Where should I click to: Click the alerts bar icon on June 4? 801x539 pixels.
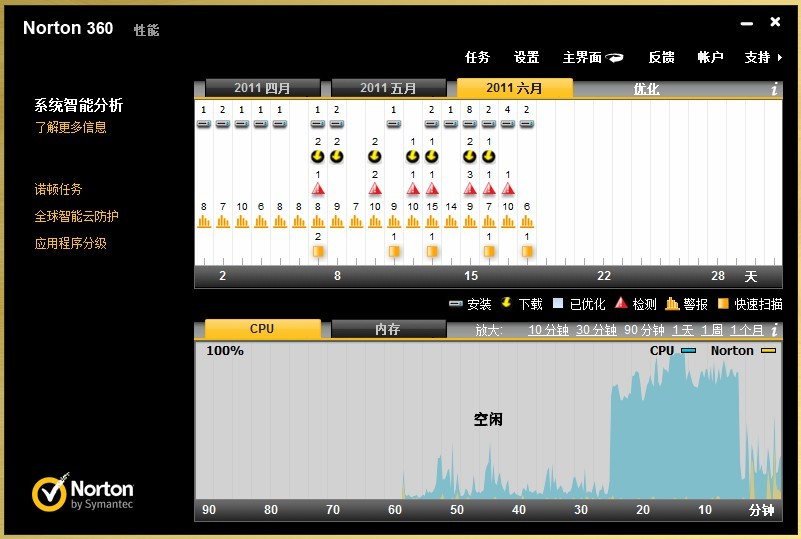[x=261, y=221]
